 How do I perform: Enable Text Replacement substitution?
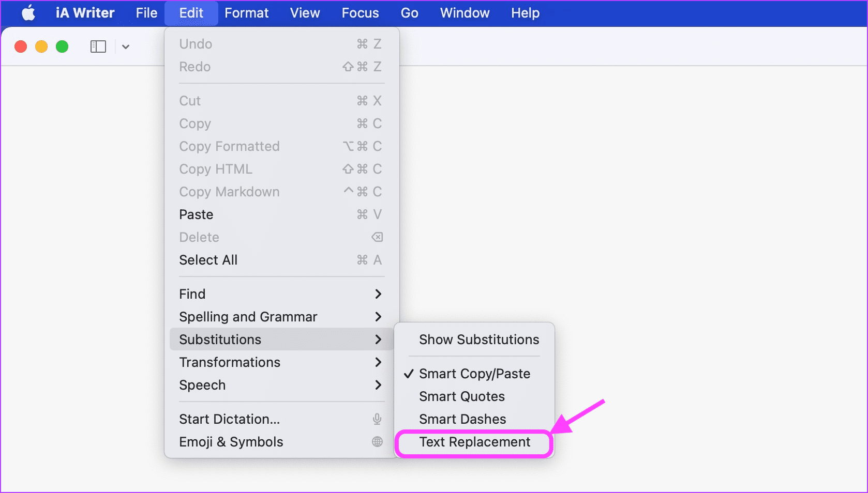coord(474,442)
